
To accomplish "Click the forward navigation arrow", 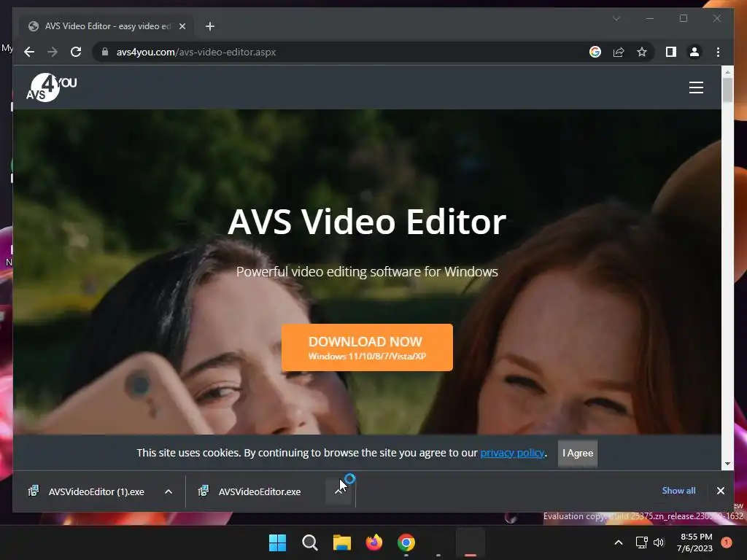I will [53, 52].
